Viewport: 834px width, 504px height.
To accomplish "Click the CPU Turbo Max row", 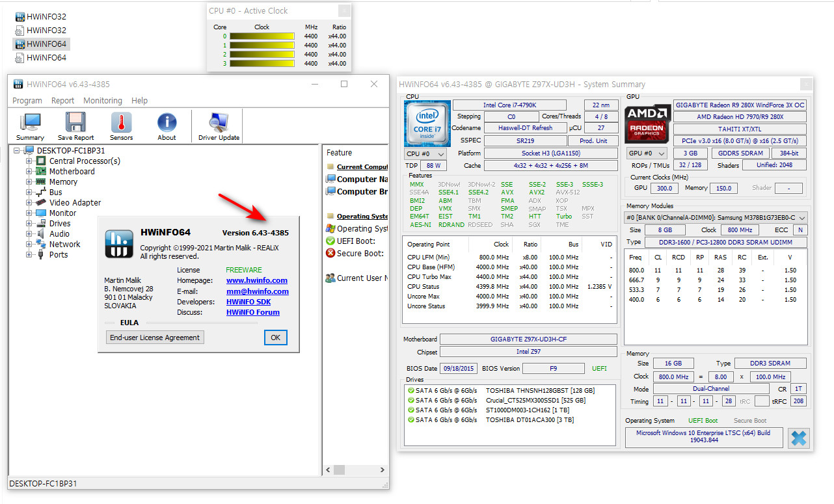I will [x=510, y=277].
